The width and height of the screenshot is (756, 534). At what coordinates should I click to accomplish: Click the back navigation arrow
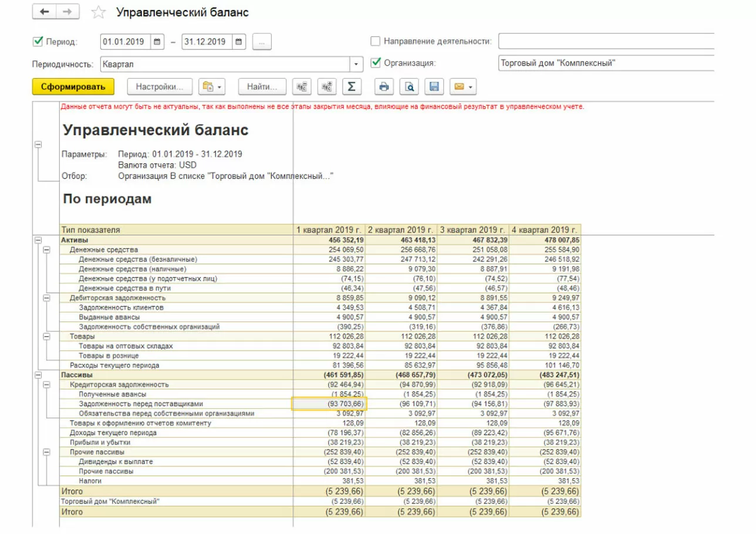pos(44,12)
